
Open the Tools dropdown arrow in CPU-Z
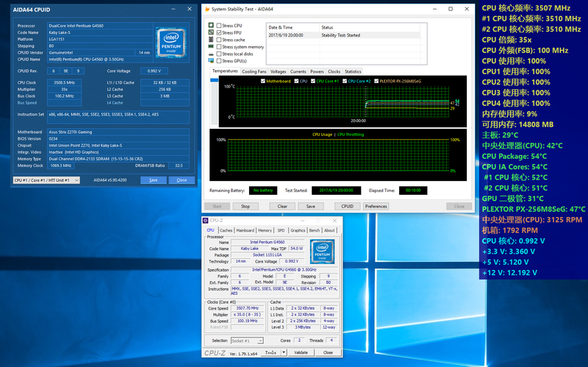(284, 352)
